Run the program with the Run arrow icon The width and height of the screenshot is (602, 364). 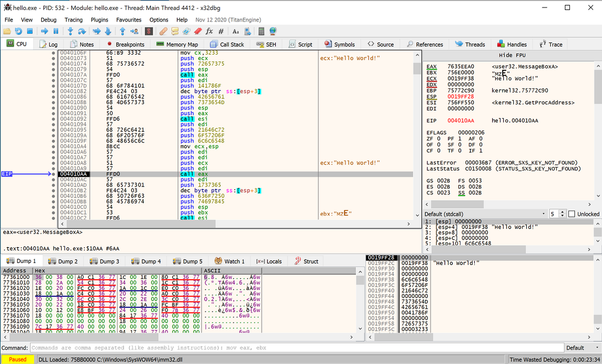tap(45, 31)
